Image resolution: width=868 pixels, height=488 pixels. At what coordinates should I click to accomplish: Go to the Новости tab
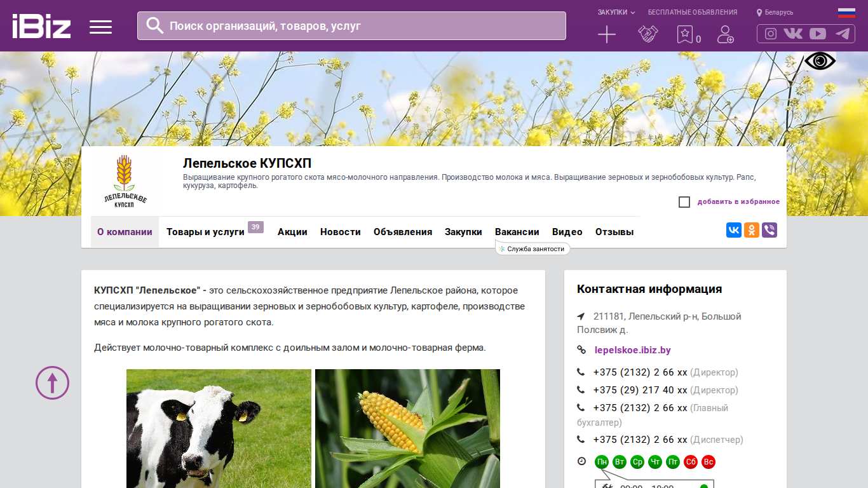[341, 232]
